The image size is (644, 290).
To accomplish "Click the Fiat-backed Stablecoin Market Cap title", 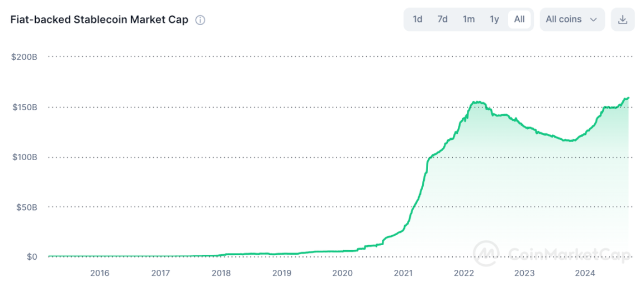I will coord(99,20).
